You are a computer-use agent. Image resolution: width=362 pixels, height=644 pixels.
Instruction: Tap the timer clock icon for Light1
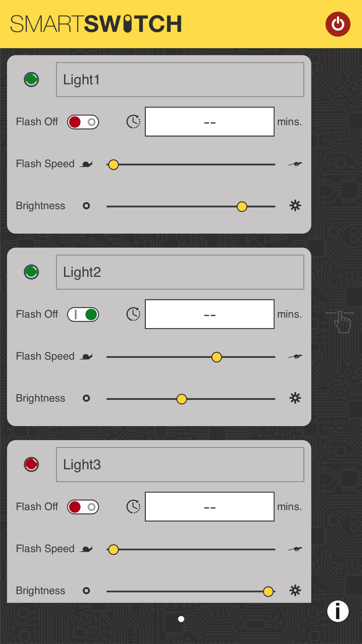click(133, 122)
